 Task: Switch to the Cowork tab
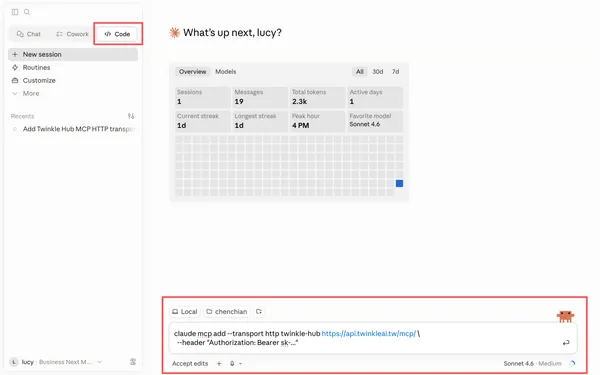[x=72, y=34]
